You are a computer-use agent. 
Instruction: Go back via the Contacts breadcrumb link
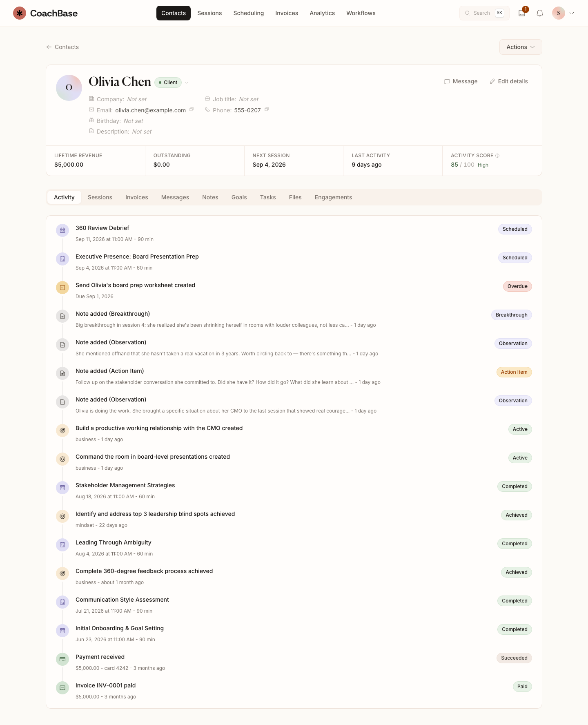[62, 47]
